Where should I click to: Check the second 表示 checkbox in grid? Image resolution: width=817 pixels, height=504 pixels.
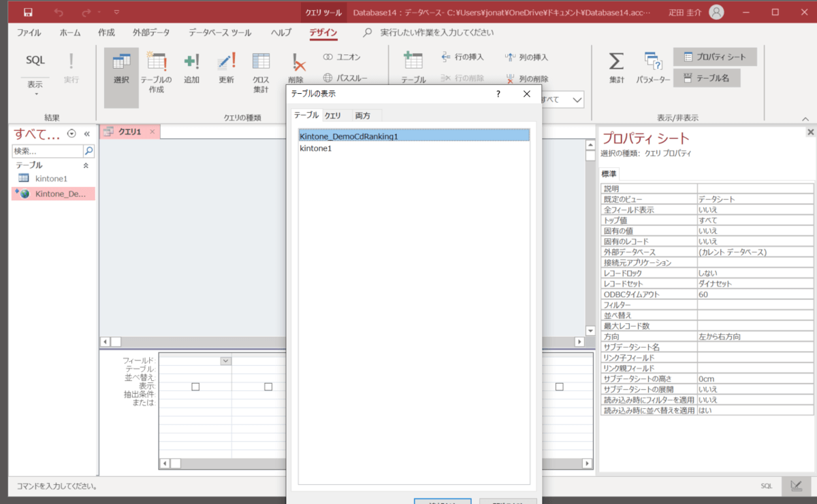pos(268,386)
